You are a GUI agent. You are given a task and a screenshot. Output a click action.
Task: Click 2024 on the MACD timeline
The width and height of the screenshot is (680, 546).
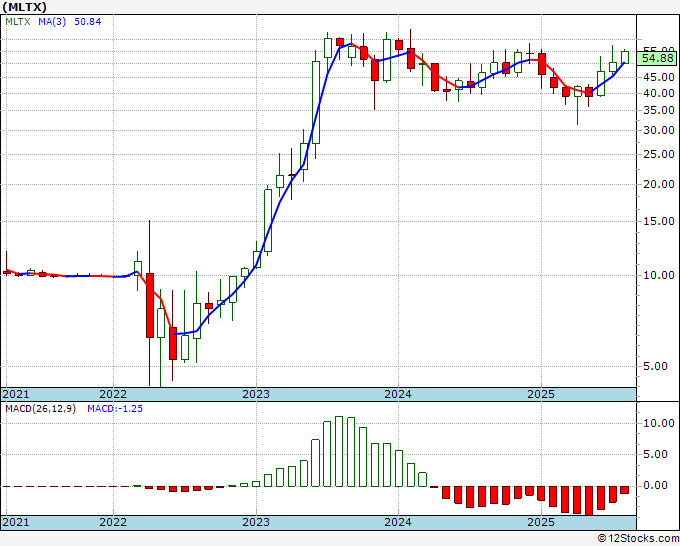(x=398, y=522)
